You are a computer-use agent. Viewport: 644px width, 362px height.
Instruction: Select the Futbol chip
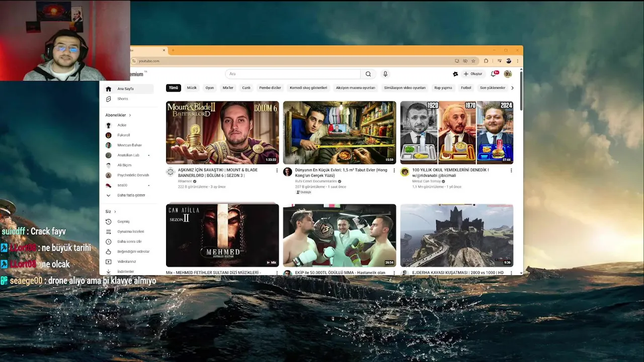pos(466,88)
